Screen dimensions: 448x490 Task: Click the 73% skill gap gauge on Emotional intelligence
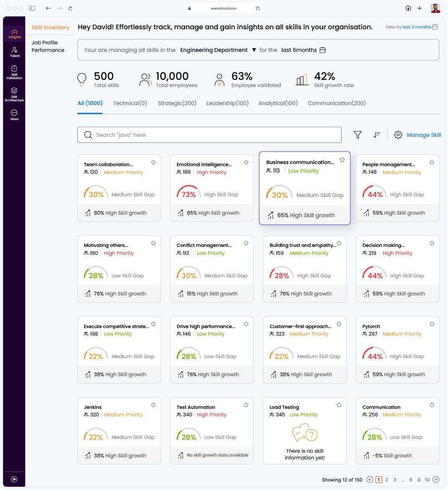pyautogui.click(x=188, y=192)
